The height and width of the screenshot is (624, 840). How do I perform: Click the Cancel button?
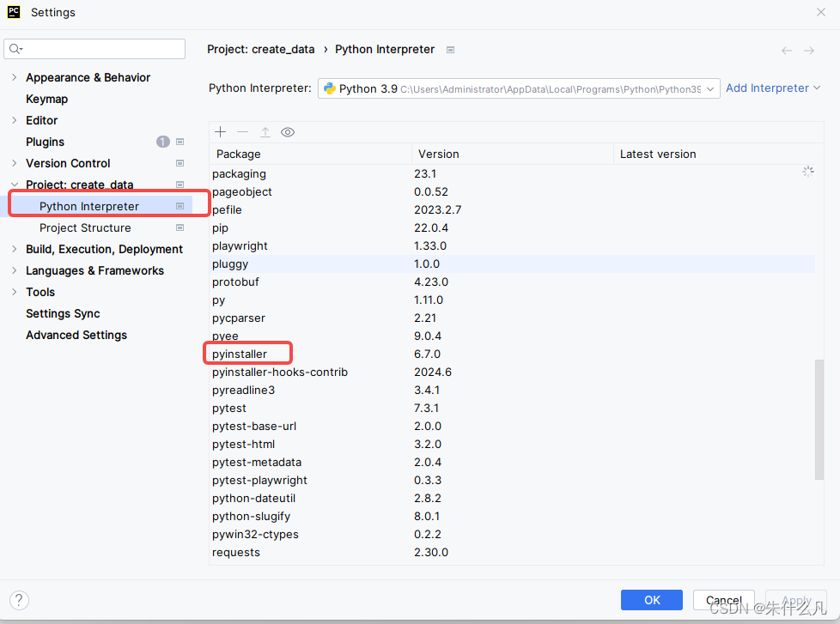click(724, 600)
